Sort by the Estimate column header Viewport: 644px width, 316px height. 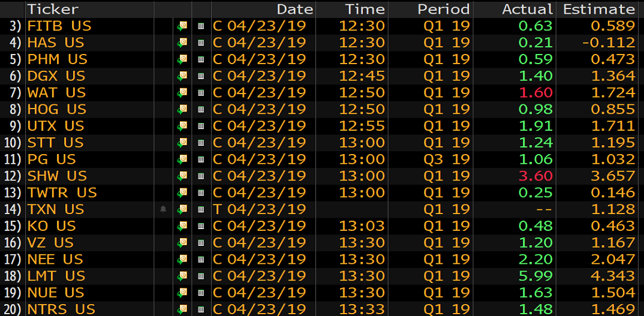click(599, 9)
